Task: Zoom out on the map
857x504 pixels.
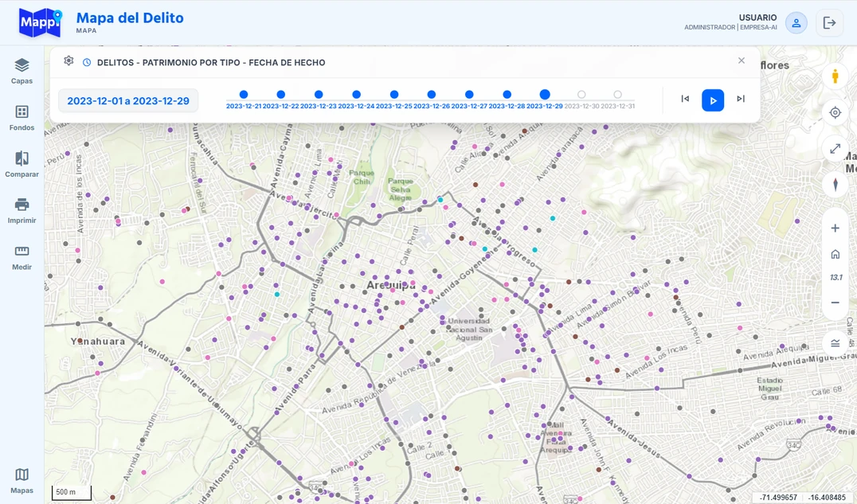Action: (x=835, y=303)
